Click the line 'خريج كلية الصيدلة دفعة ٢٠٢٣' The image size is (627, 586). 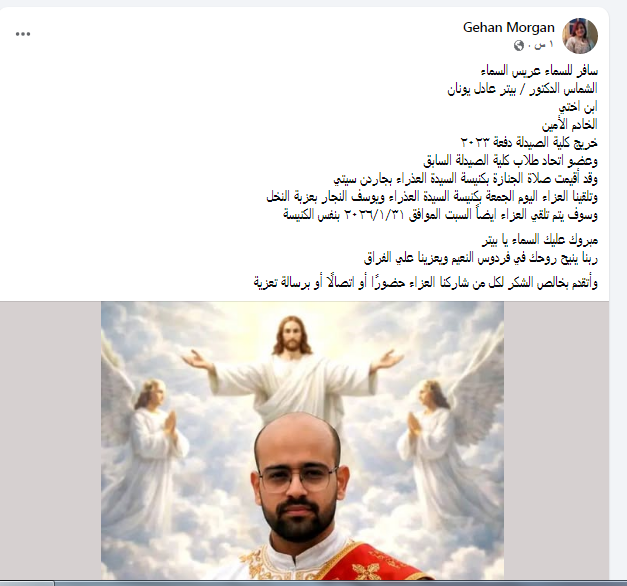(x=529, y=142)
